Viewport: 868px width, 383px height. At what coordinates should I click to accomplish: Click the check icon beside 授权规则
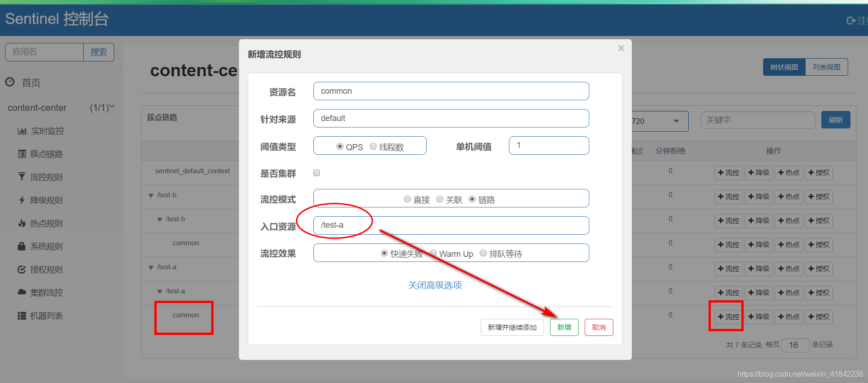point(22,269)
